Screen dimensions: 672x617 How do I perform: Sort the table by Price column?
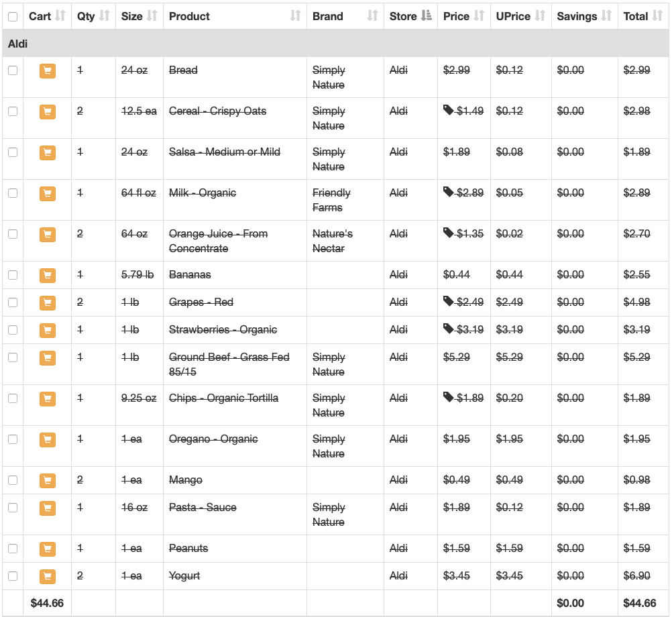463,16
